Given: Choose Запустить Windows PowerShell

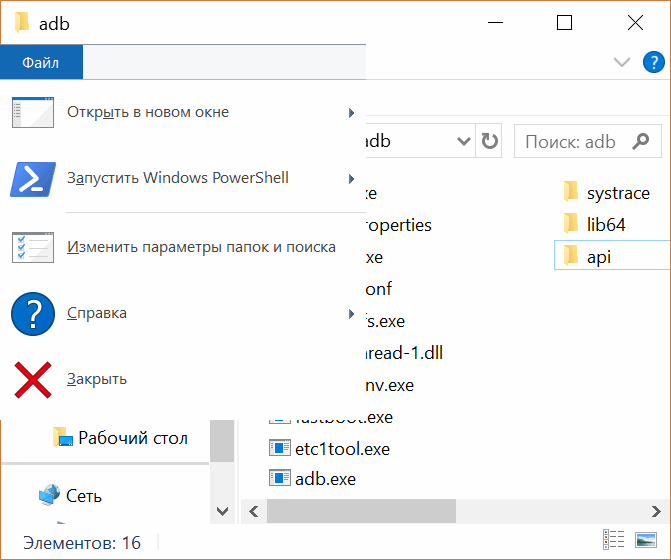Looking at the screenshot, I should click(x=183, y=178).
